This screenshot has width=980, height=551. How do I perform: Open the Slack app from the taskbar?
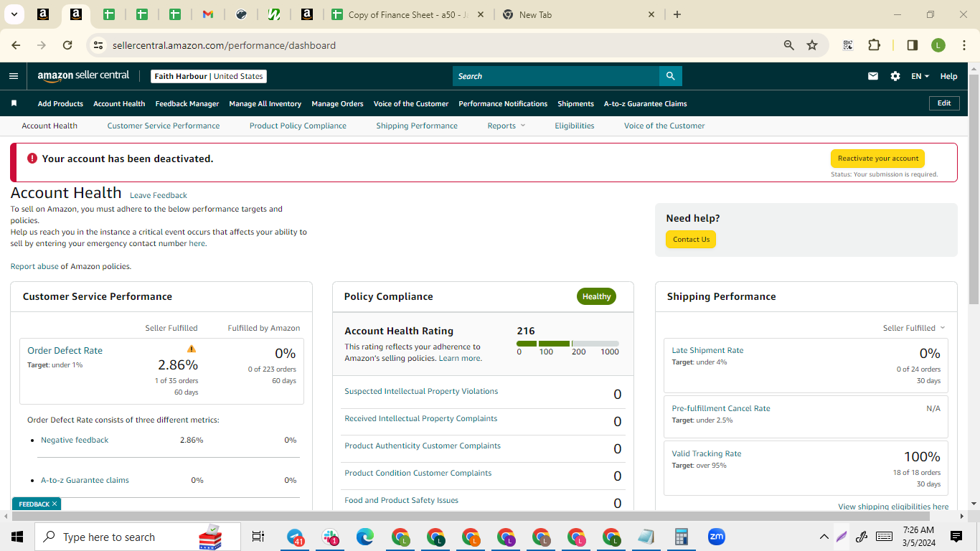pyautogui.click(x=331, y=537)
